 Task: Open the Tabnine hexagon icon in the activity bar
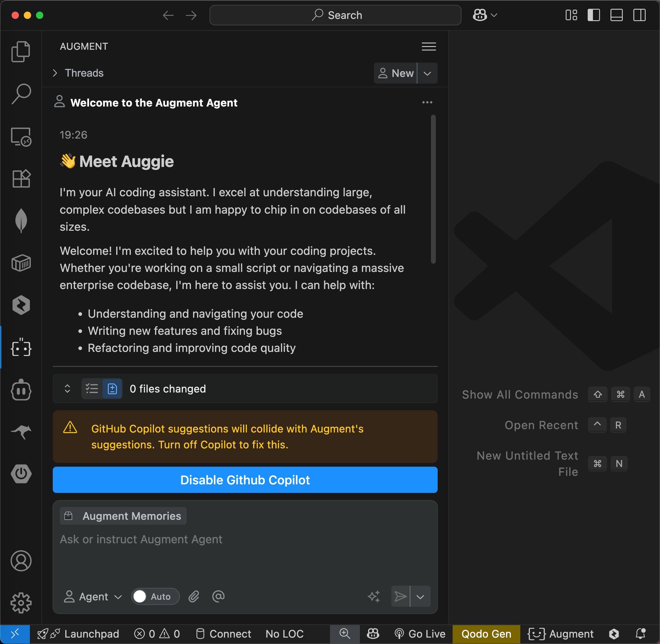pos(21,306)
